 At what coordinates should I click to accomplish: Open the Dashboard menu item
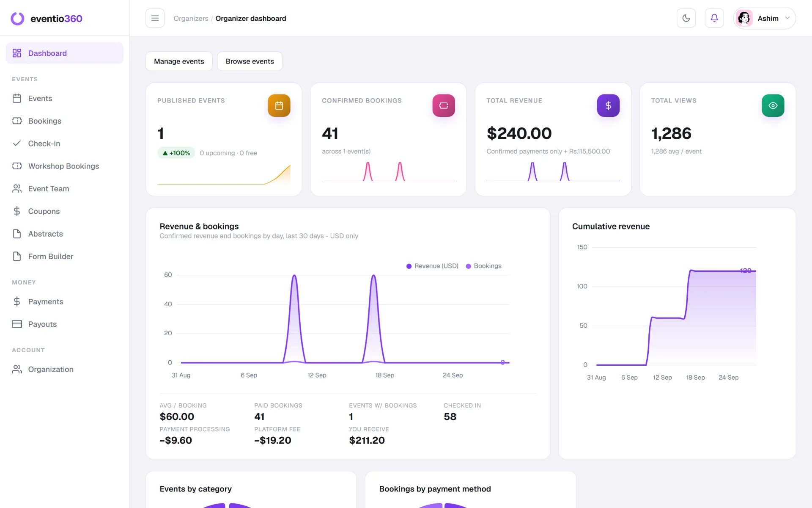[65, 53]
